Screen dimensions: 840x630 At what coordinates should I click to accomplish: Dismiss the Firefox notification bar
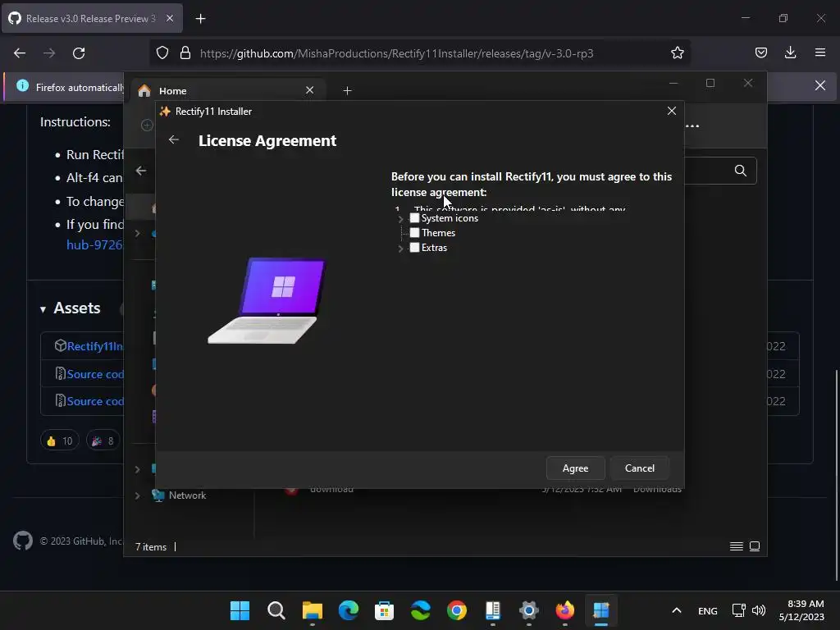click(820, 85)
